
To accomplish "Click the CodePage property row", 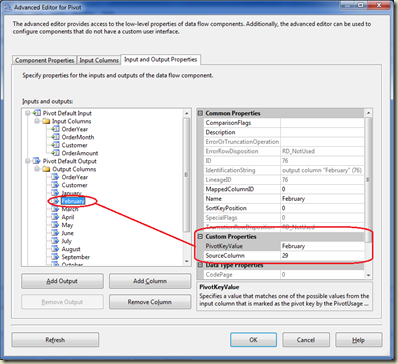I will [284, 275].
